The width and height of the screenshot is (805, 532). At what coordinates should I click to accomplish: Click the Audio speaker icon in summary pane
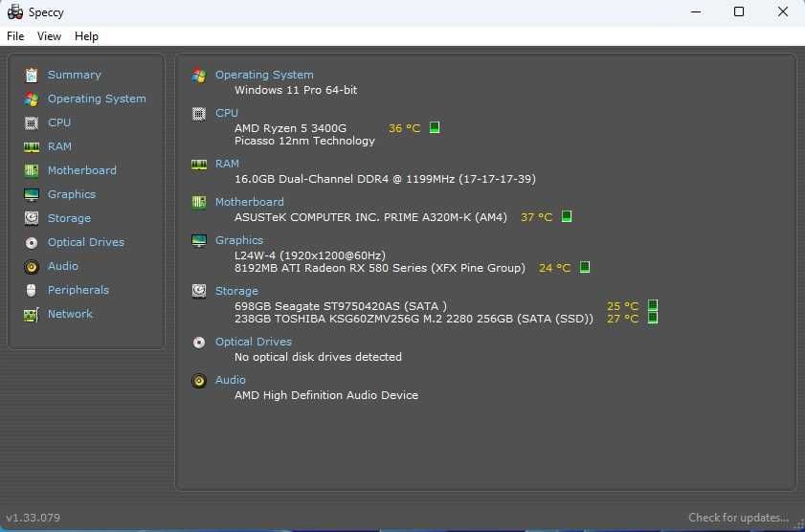point(199,381)
